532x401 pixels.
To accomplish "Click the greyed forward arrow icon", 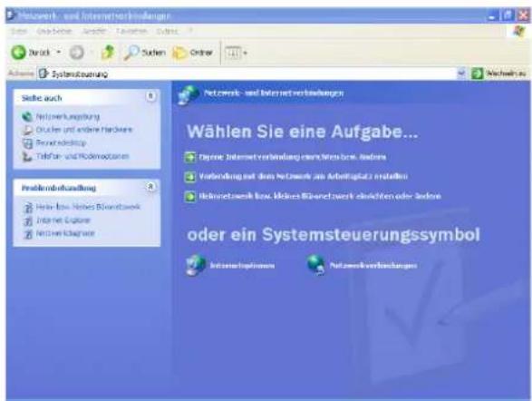I will 77,53.
